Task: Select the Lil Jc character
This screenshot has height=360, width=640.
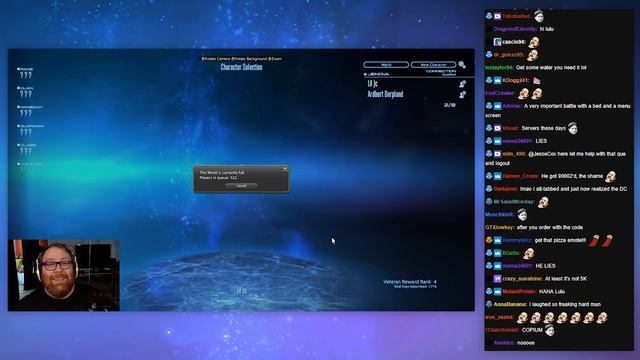Action: 373,84
